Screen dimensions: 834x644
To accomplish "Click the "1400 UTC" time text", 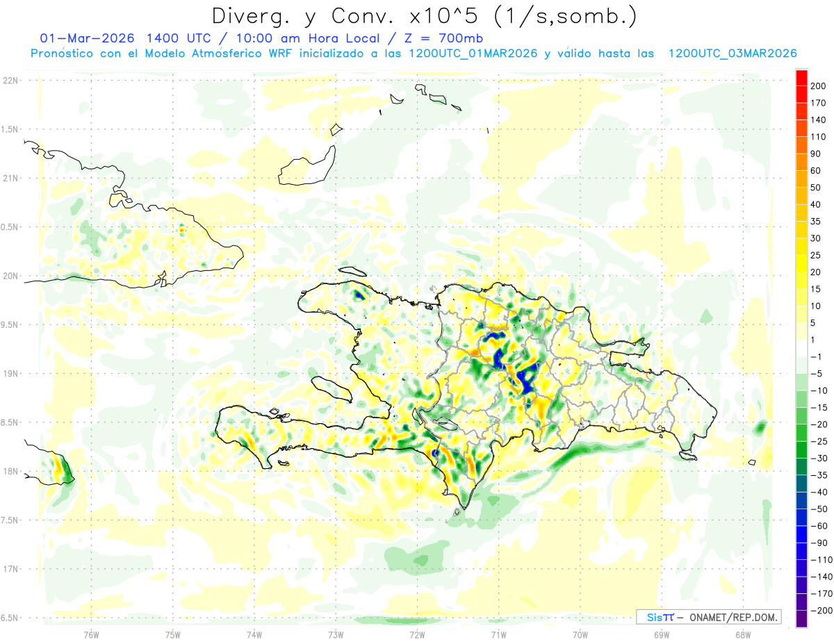I will [179, 38].
